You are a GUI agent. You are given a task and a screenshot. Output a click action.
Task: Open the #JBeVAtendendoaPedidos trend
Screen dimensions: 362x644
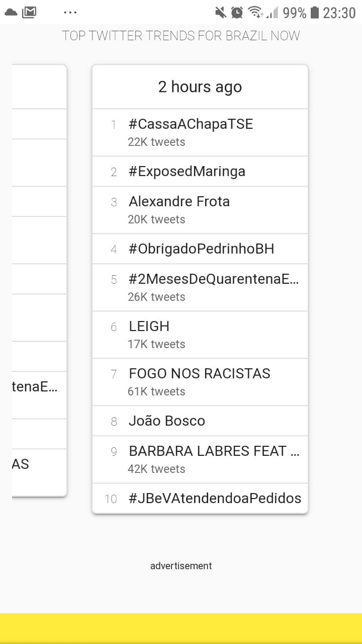pos(200,499)
